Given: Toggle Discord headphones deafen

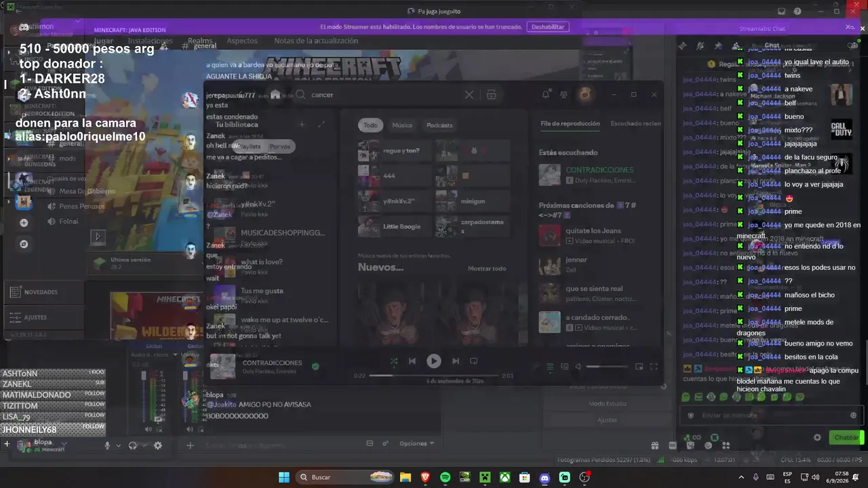Looking at the screenshot, I should click(x=133, y=445).
